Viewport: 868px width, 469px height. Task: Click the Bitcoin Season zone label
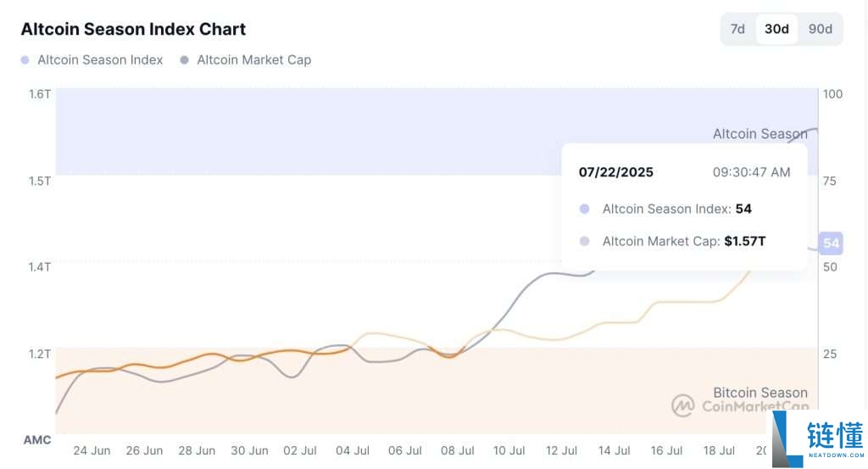759,393
